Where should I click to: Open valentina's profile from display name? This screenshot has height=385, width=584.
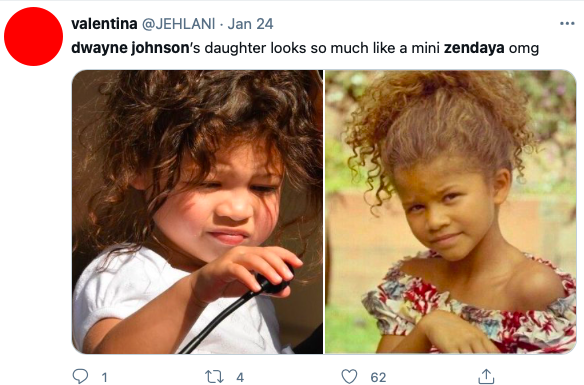click(x=104, y=24)
